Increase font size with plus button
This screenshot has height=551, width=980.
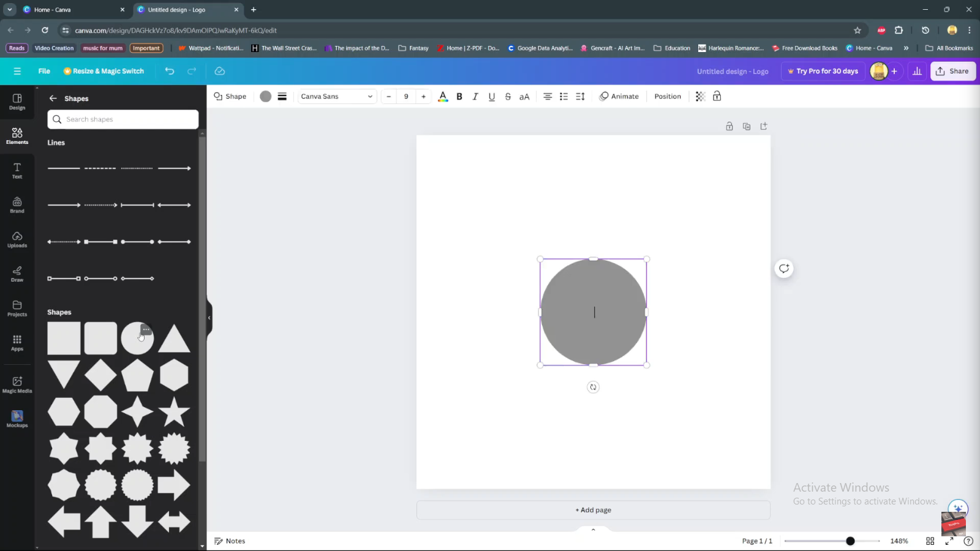point(423,96)
